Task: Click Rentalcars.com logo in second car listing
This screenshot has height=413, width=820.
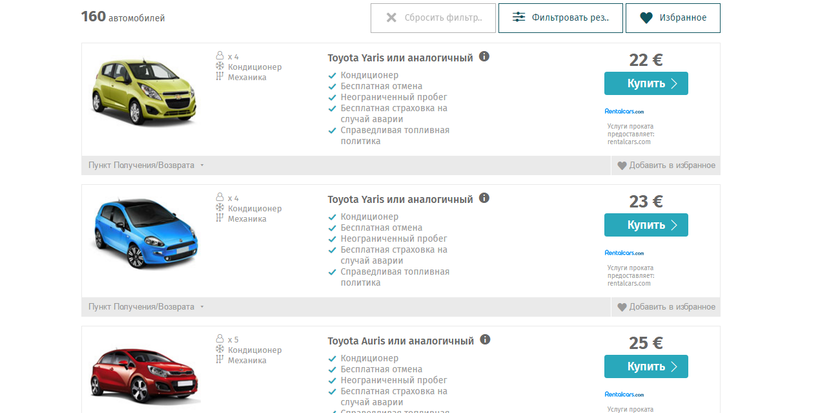Action: tap(624, 253)
